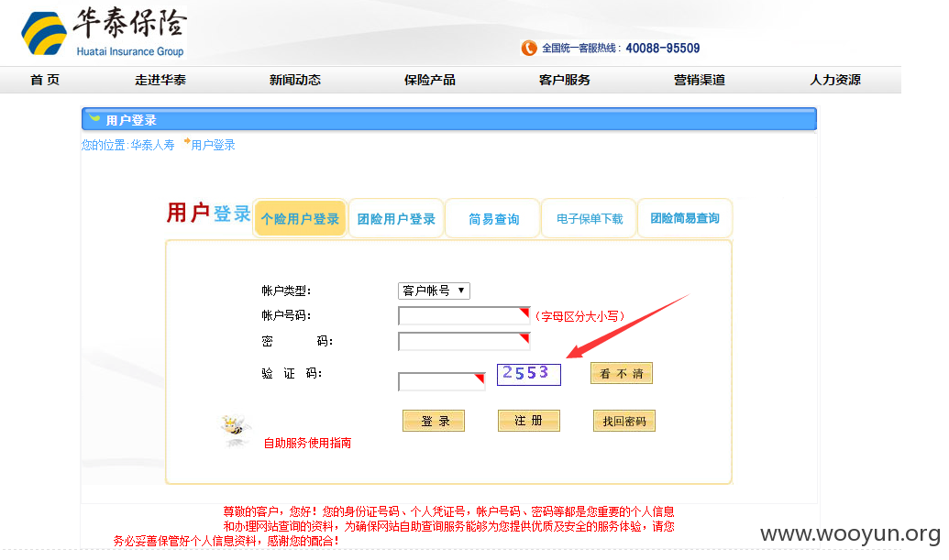Focus the 帐户号码 input field
Viewport: 949px width, 560px height.
pos(464,315)
